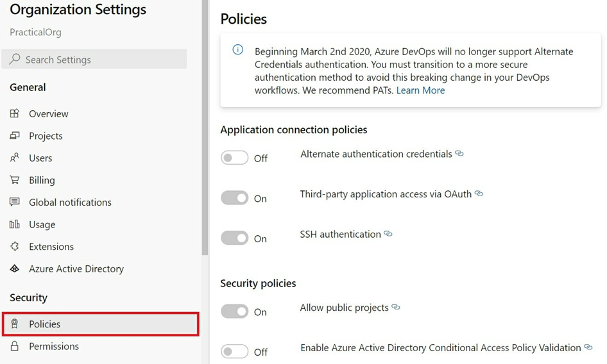Disable the SSH authentication toggle
607x364 pixels.
click(235, 238)
